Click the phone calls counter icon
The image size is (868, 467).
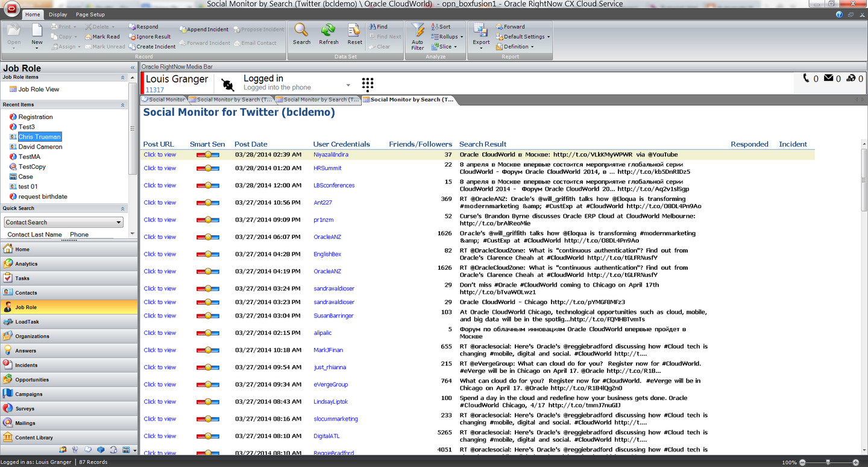(807, 78)
